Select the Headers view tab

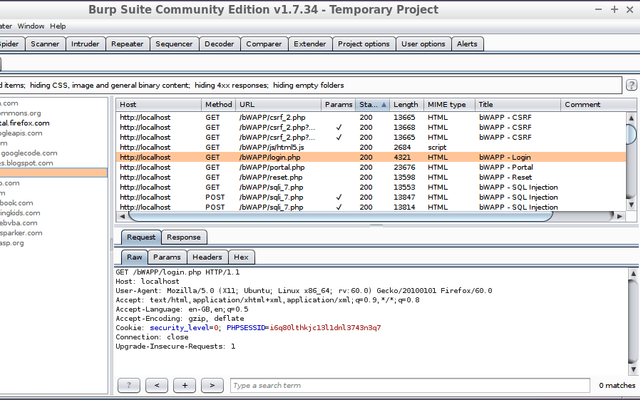pos(207,257)
